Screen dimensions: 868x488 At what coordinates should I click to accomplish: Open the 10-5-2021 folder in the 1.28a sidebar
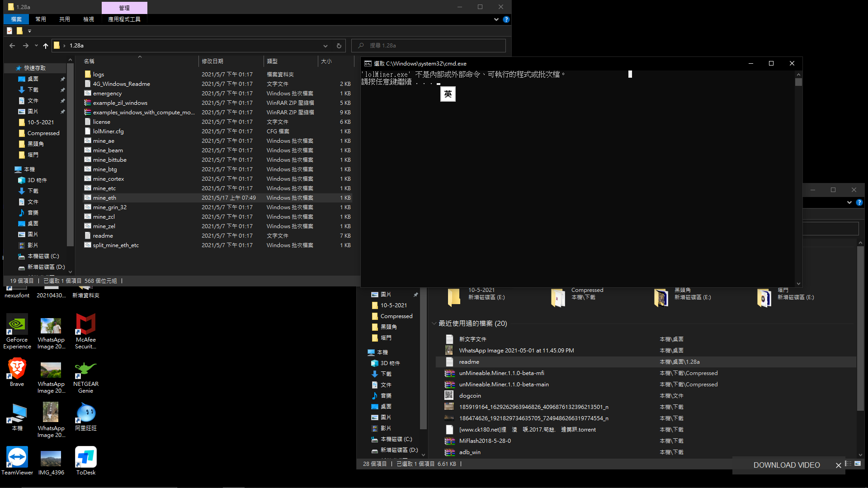41,122
